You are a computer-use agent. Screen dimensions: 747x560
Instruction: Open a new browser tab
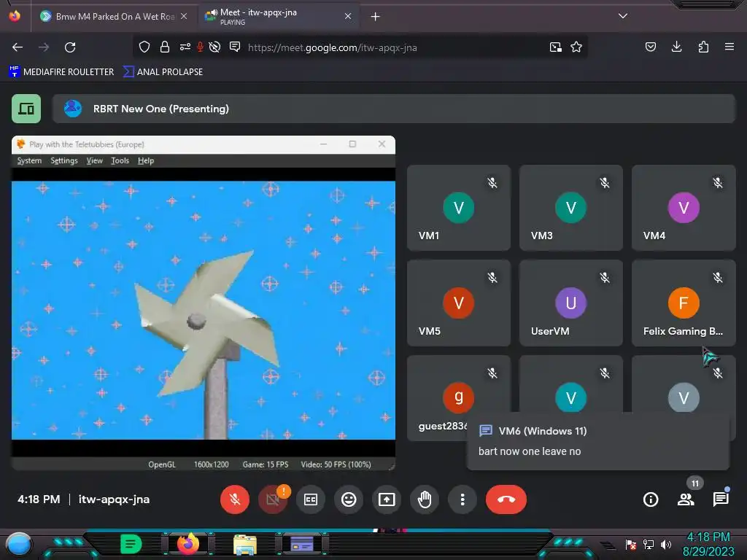point(376,17)
